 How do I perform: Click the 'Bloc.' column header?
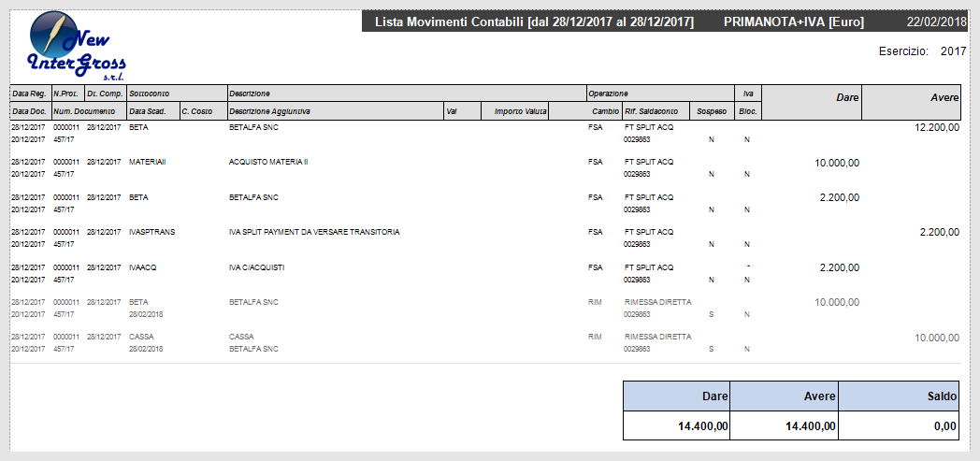tap(748, 111)
